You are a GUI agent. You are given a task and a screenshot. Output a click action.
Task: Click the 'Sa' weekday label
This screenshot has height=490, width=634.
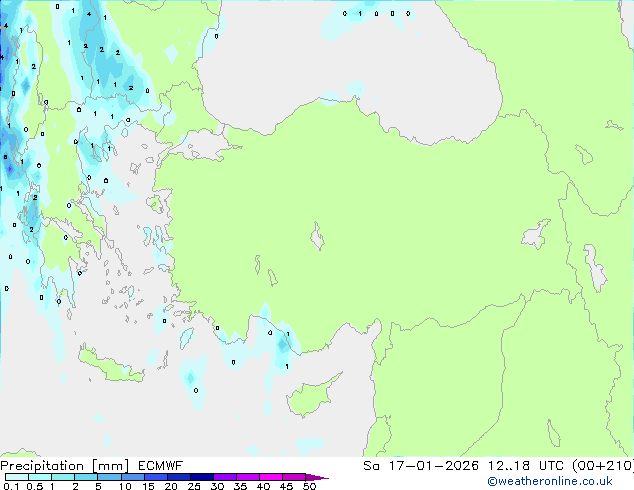(x=371, y=466)
